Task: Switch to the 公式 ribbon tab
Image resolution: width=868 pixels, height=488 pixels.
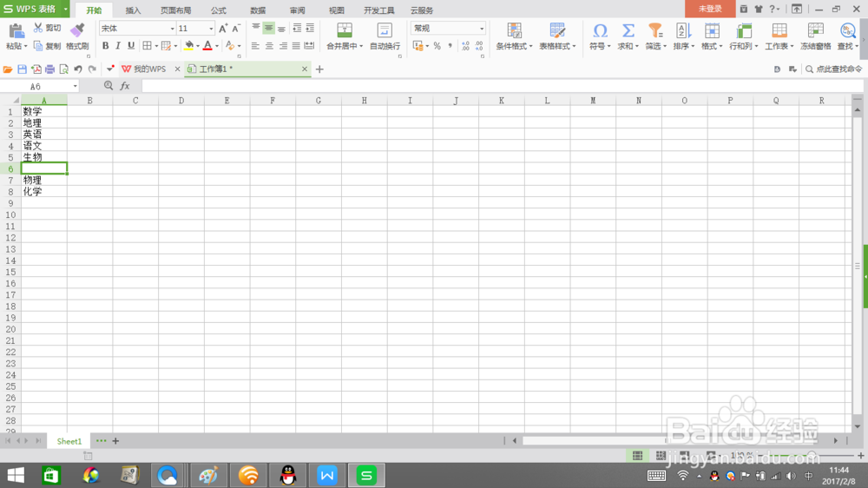Action: tap(218, 10)
